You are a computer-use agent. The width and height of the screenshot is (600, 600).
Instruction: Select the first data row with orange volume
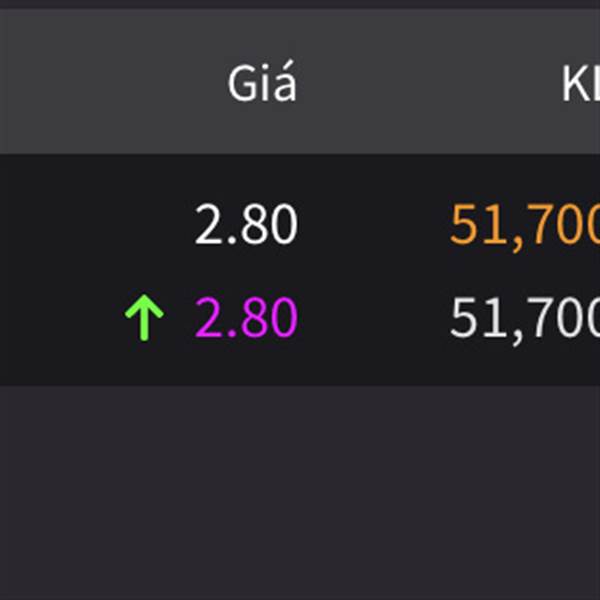(300, 224)
